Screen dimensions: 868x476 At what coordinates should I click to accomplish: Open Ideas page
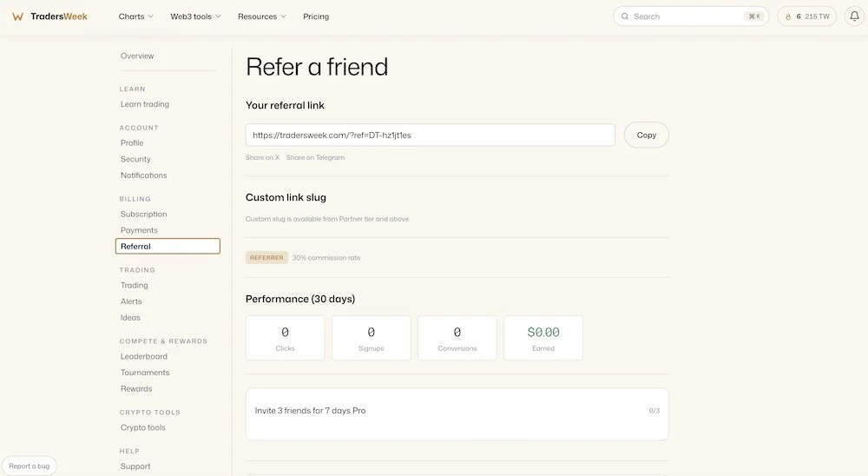[x=131, y=318]
